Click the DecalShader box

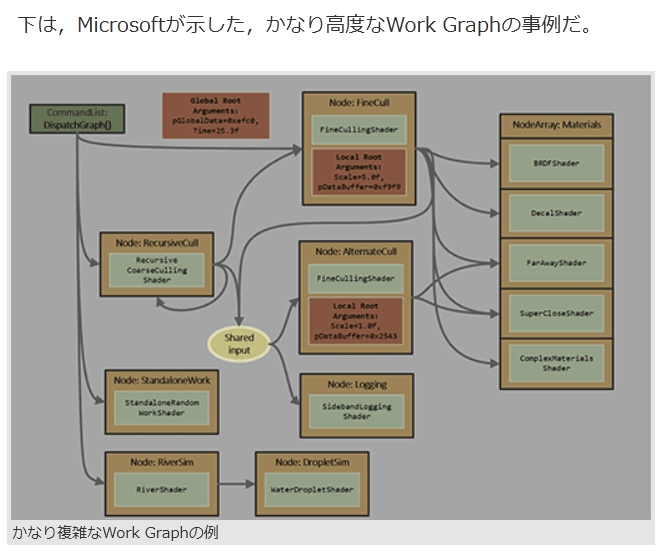click(556, 213)
